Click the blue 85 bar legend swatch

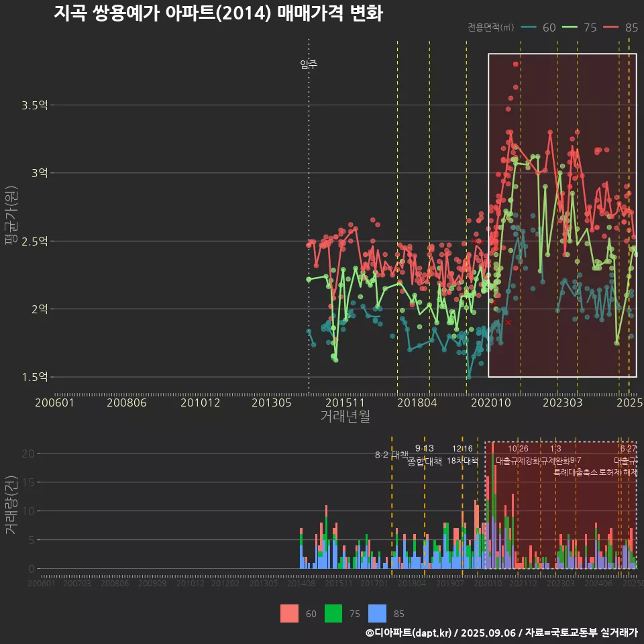click(378, 614)
